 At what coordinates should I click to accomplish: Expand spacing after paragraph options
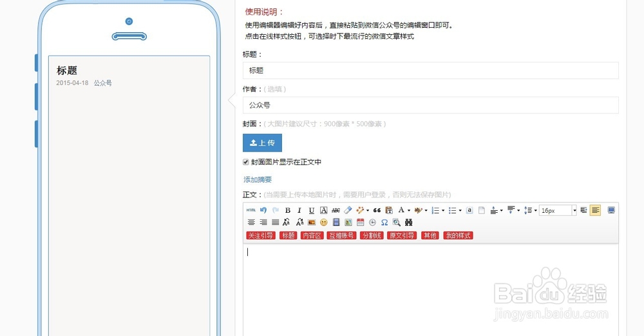click(518, 210)
